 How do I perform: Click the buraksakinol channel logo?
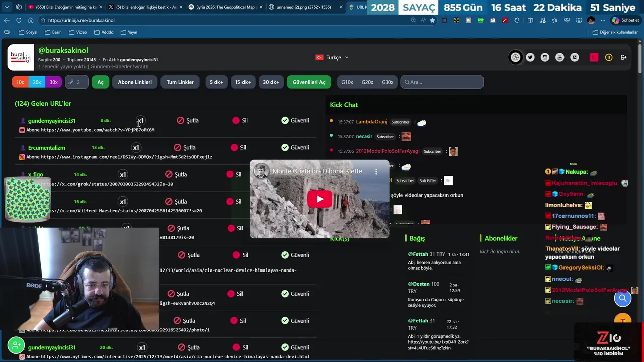tap(21, 57)
